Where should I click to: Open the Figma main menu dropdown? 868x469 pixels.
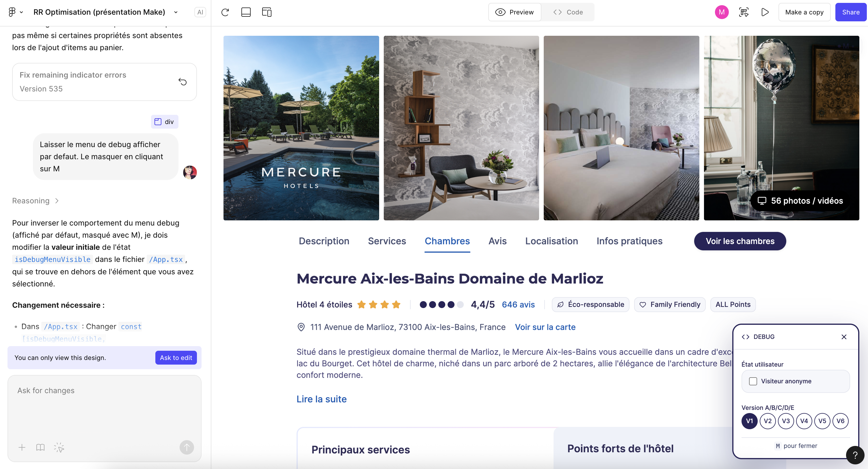(15, 12)
